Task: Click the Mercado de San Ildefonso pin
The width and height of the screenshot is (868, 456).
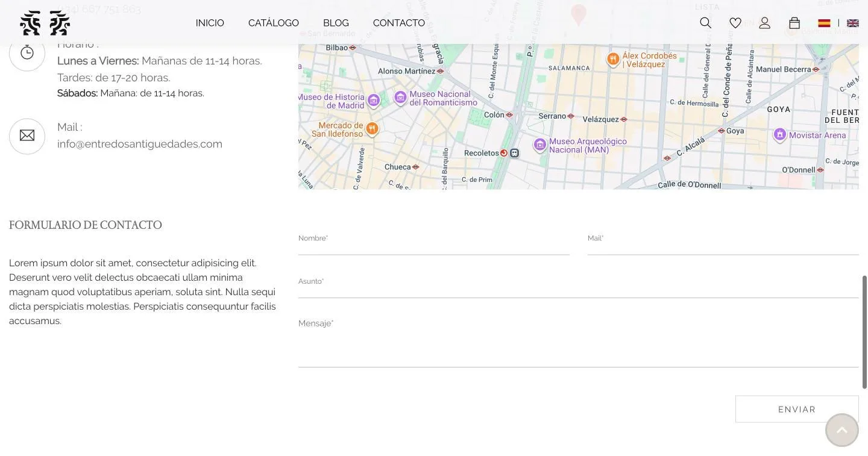Action: pyautogui.click(x=372, y=128)
